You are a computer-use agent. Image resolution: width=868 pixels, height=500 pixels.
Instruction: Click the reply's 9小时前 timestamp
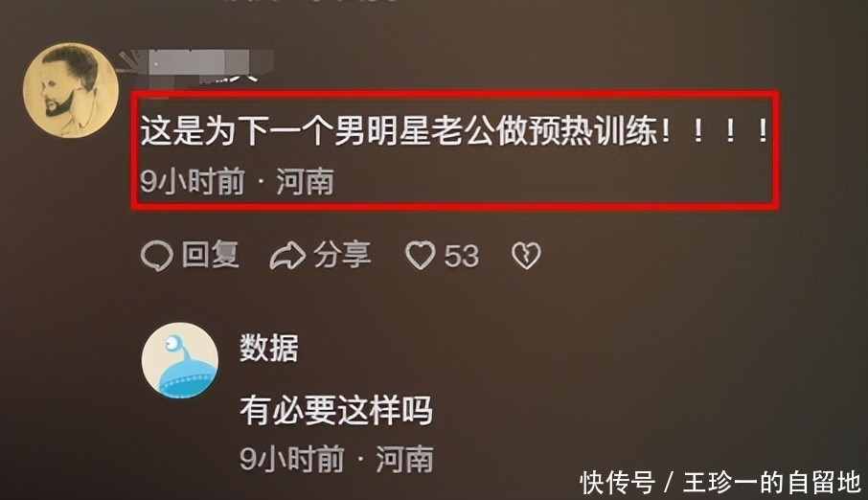tap(292, 460)
